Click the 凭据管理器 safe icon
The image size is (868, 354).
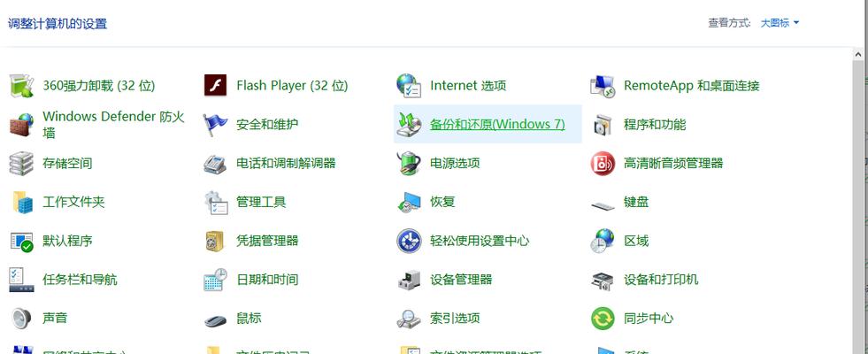coord(215,241)
